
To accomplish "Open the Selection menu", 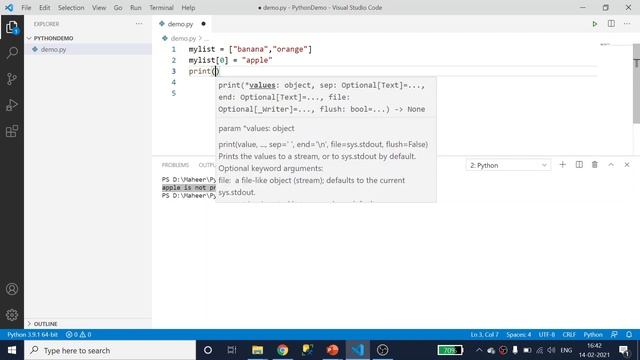I will (x=71, y=8).
